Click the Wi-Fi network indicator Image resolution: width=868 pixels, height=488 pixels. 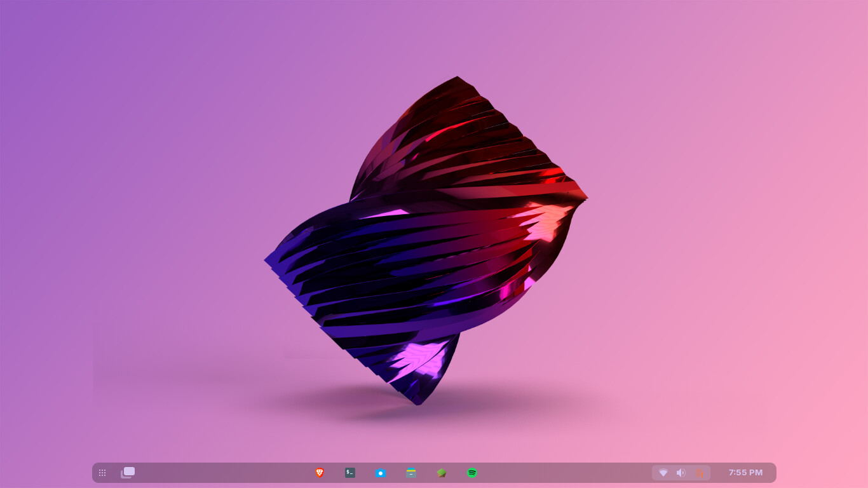coord(663,473)
